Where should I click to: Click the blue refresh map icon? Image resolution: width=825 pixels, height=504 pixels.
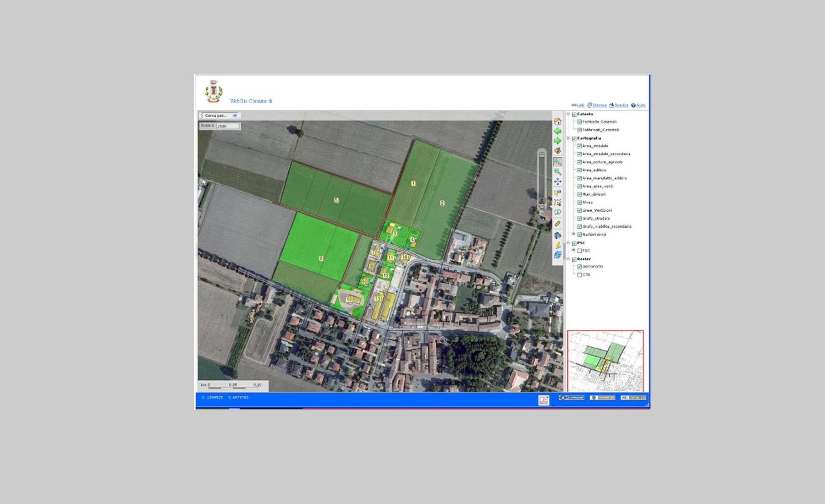[557, 255]
